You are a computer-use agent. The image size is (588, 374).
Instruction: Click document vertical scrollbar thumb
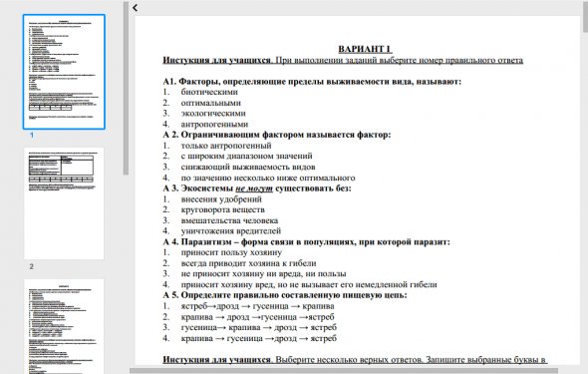coord(585,17)
